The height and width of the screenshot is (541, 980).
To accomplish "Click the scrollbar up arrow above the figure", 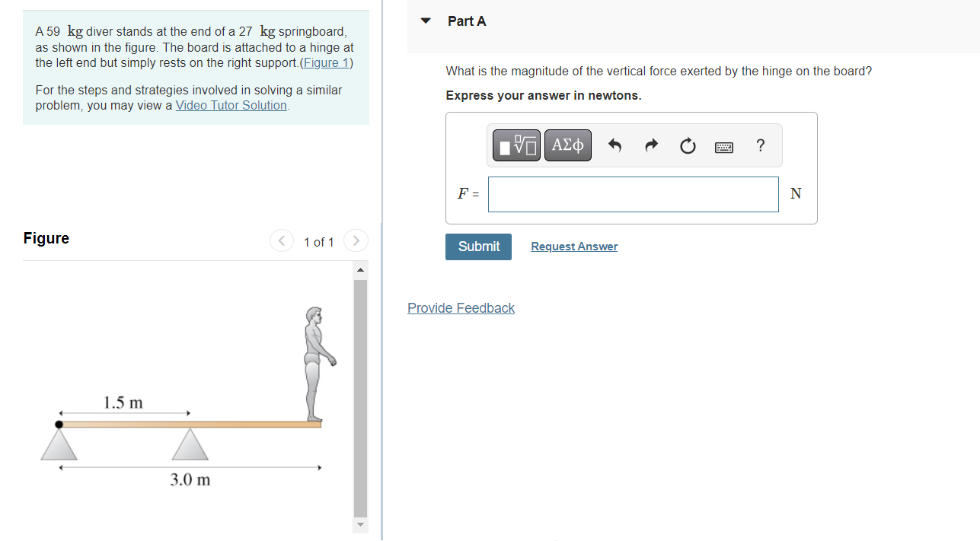I will coord(359,269).
